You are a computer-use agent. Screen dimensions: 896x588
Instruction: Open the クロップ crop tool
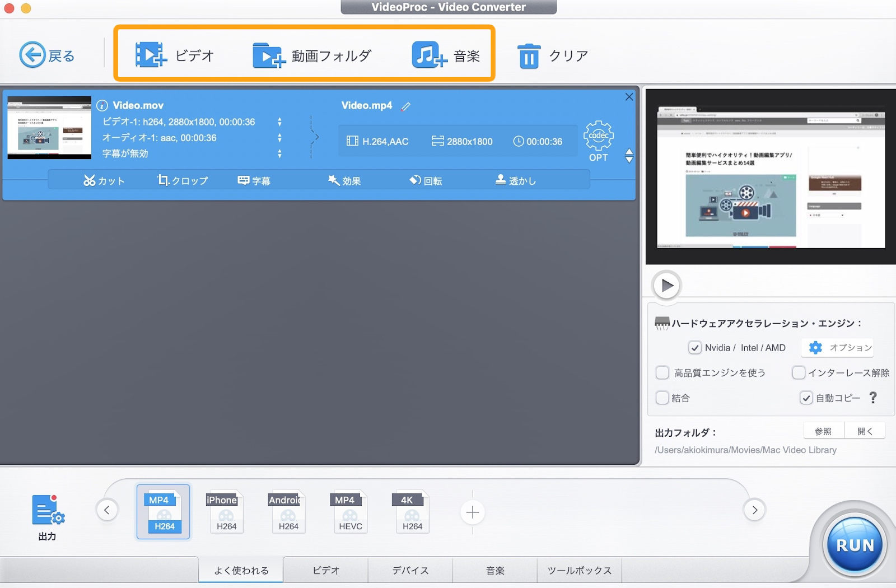pyautogui.click(x=183, y=180)
